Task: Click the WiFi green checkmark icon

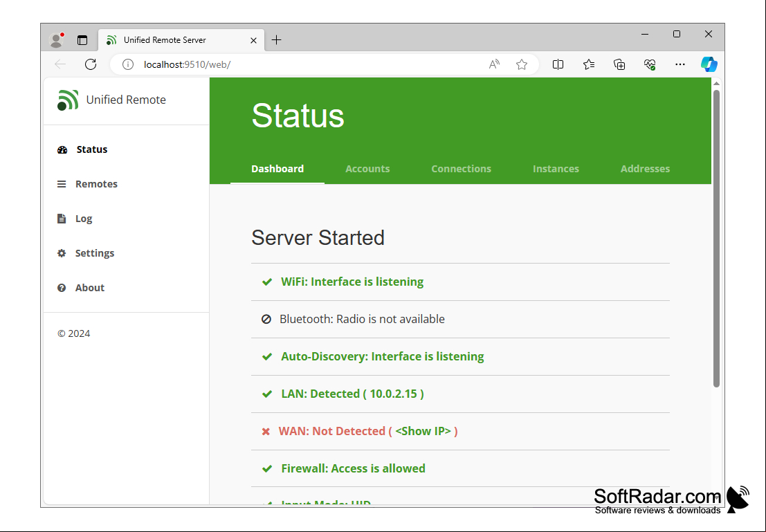Action: tap(267, 282)
